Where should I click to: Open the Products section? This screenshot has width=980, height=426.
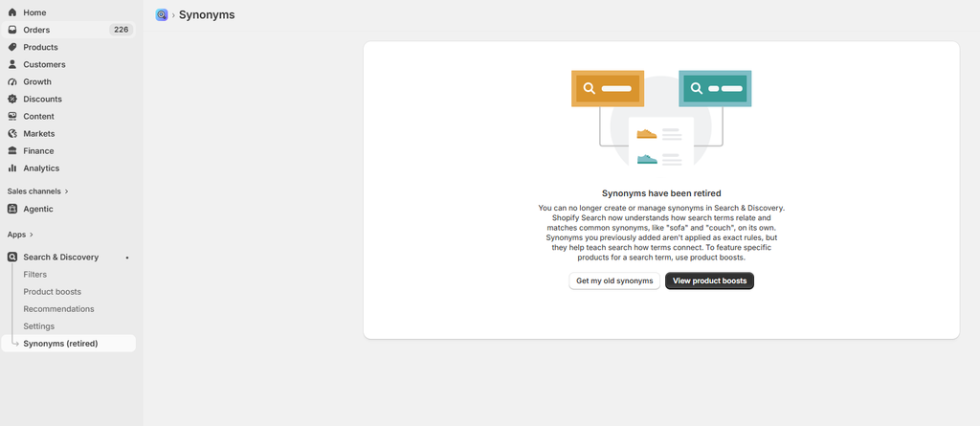click(68, 47)
